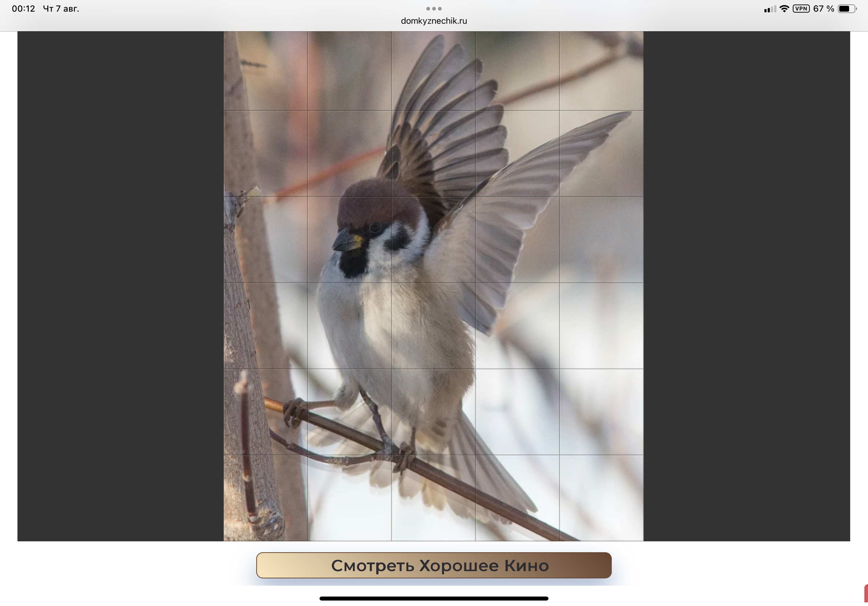Screen dimensions: 868x606
Task: Tap the 00:12 clock
Action: click(x=23, y=8)
